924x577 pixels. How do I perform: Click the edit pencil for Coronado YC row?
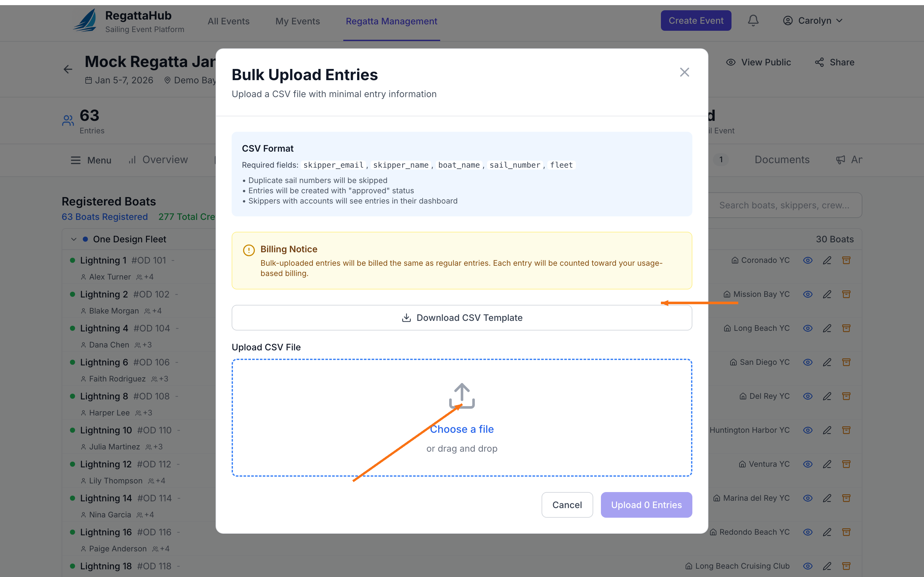pos(827,260)
